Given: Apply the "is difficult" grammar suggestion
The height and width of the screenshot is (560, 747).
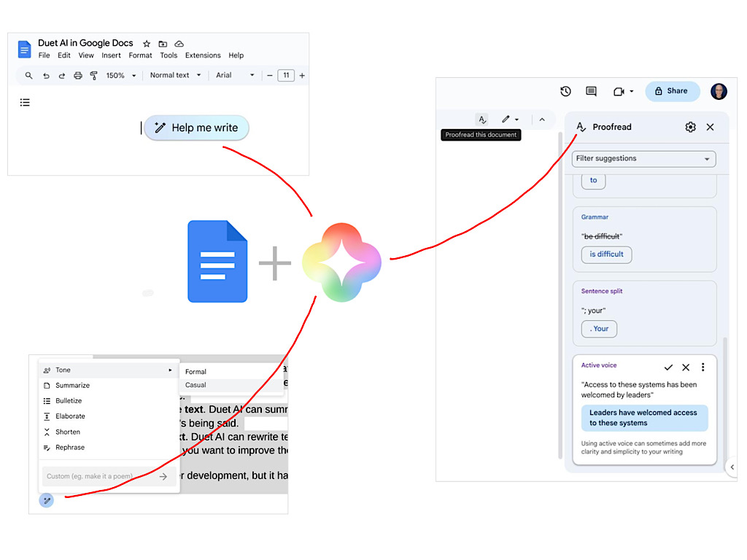Looking at the screenshot, I should click(x=606, y=254).
